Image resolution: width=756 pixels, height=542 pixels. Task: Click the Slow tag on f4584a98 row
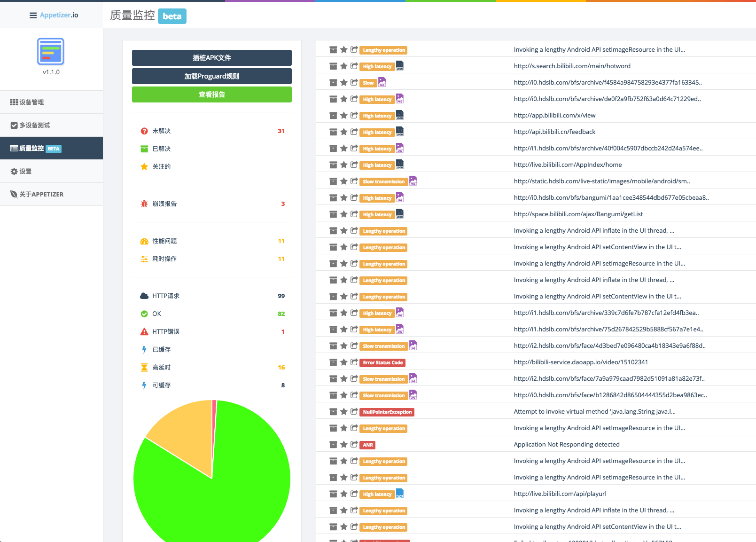[x=368, y=83]
